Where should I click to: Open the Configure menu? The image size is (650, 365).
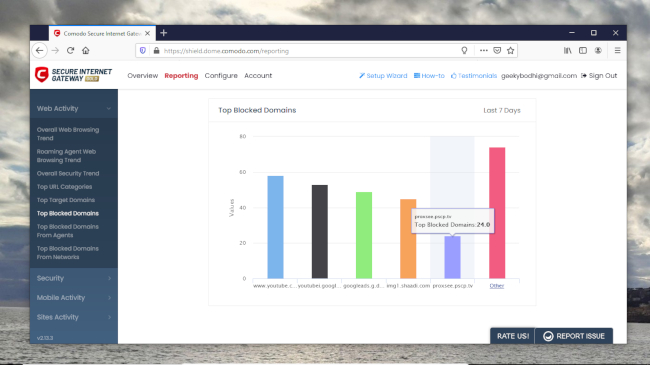click(x=221, y=75)
